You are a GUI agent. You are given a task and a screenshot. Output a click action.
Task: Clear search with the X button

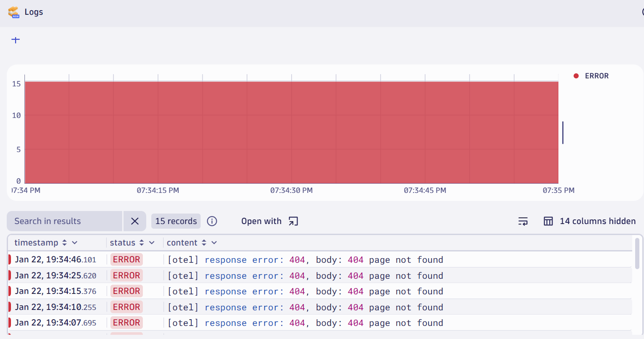(135, 221)
